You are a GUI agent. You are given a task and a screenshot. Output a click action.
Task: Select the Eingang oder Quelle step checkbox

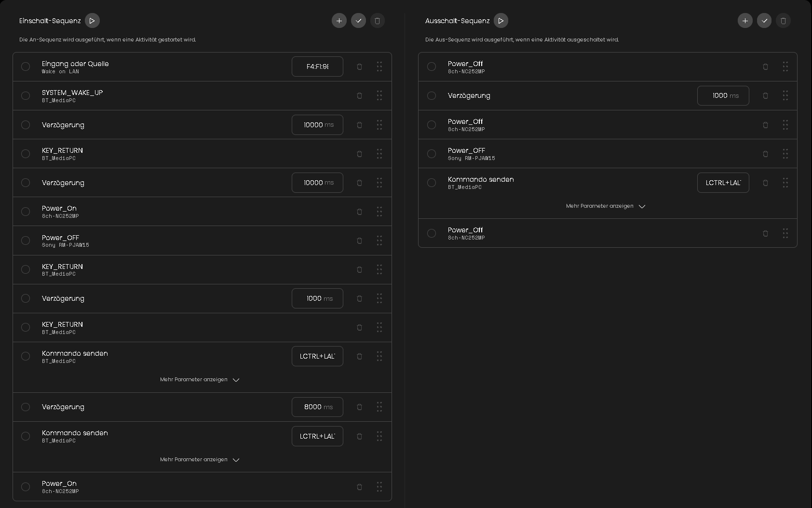tap(26, 67)
